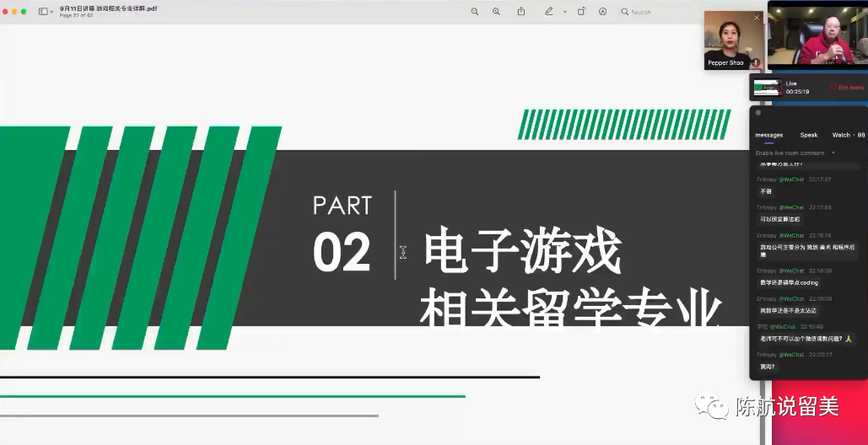
Task: Click the zoom in magnifier icon
Action: pyautogui.click(x=496, y=12)
